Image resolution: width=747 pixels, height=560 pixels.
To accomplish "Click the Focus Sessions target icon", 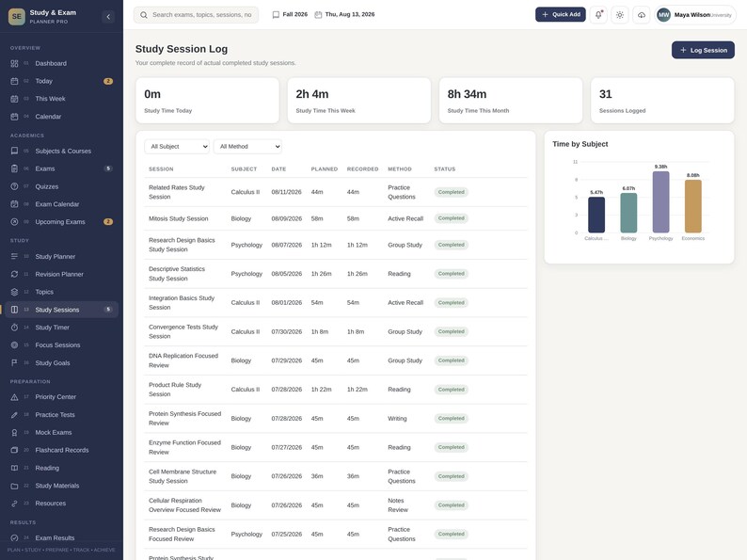I will click(14, 344).
